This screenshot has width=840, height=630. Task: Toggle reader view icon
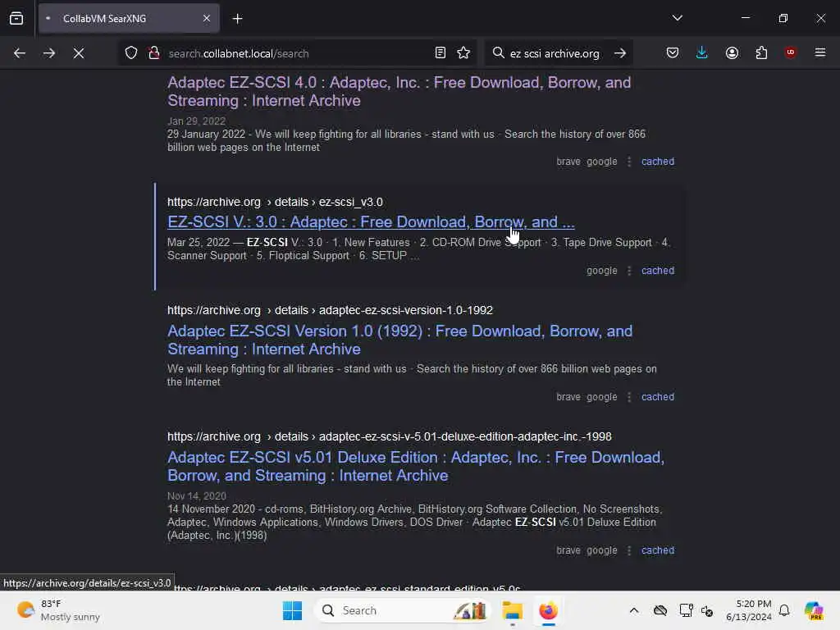coord(441,53)
